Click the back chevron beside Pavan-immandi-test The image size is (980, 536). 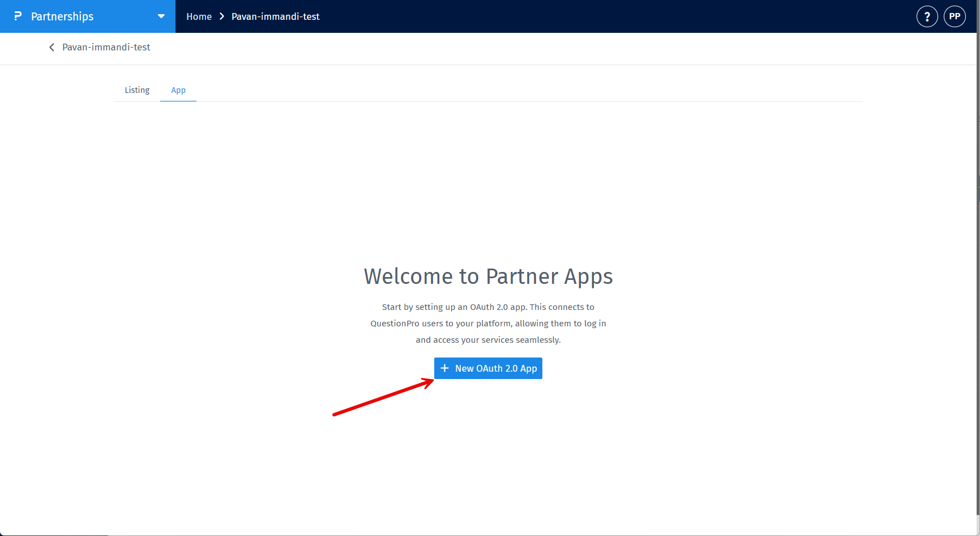point(52,48)
